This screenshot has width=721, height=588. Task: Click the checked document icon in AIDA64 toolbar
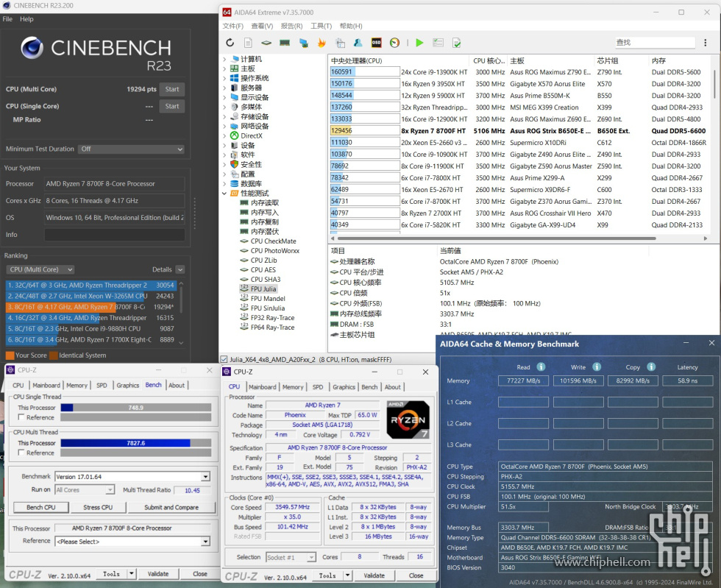point(457,43)
